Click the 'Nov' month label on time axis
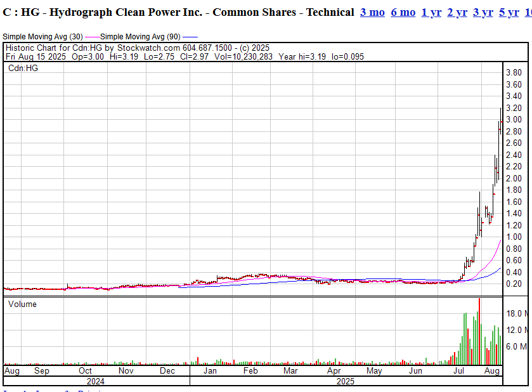The height and width of the screenshot is (392, 532). point(126,370)
